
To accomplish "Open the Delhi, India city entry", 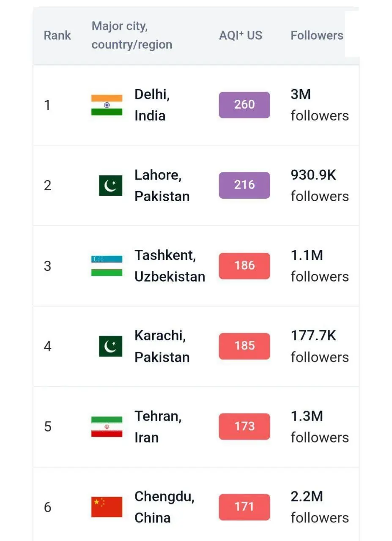I will pyautogui.click(x=152, y=105).
